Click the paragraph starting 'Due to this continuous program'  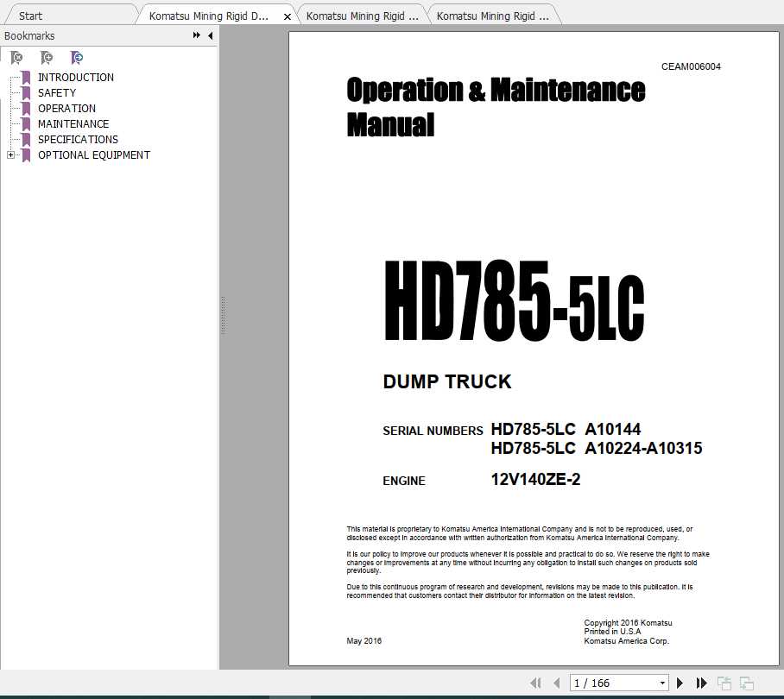tap(520, 591)
